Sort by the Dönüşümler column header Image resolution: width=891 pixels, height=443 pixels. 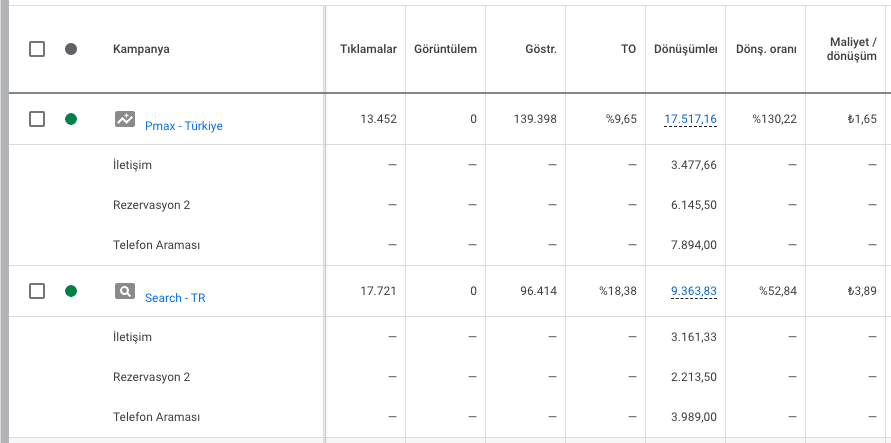685,49
